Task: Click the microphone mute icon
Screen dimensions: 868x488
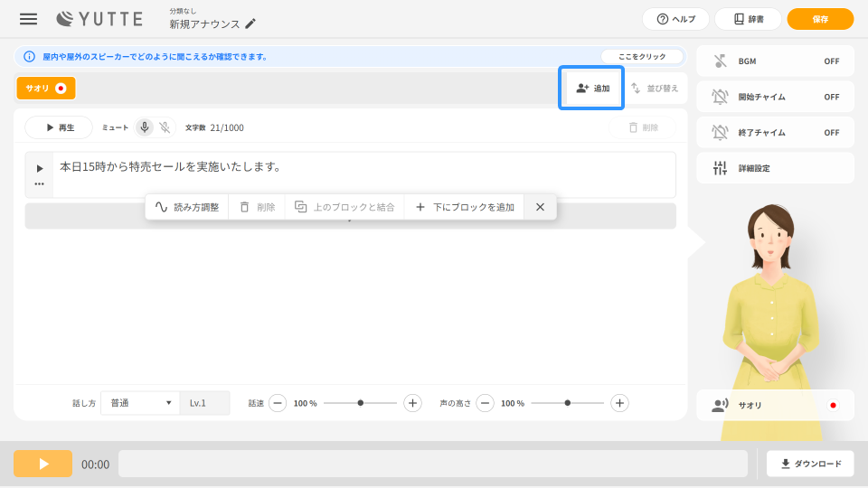Action: click(x=145, y=127)
